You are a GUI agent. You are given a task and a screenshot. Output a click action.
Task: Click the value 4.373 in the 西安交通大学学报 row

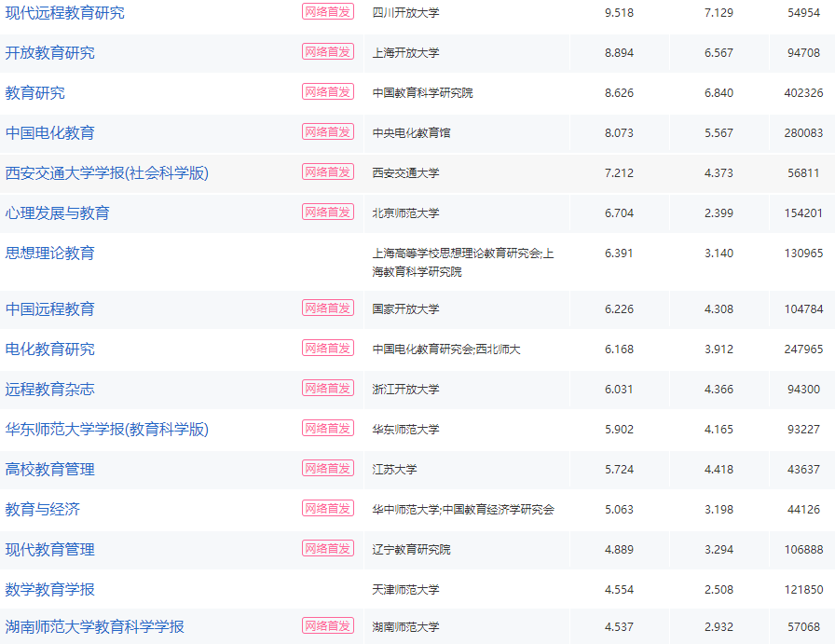coord(719,172)
